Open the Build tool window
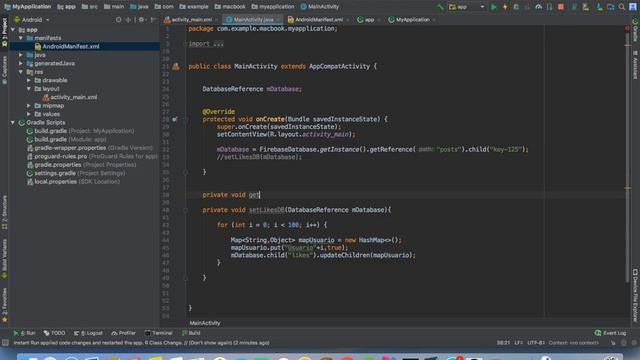The image size is (640, 360). [x=191, y=333]
